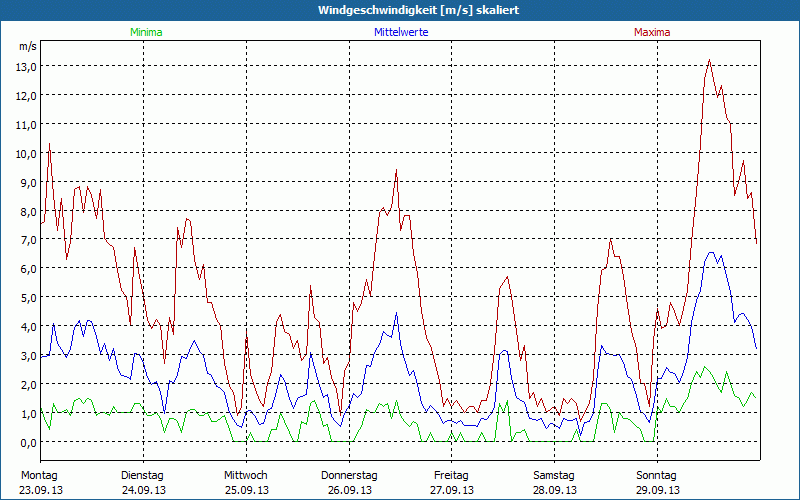Click the 12,0 y-axis value
Image resolution: width=800 pixels, height=500 pixels.
[x=28, y=96]
